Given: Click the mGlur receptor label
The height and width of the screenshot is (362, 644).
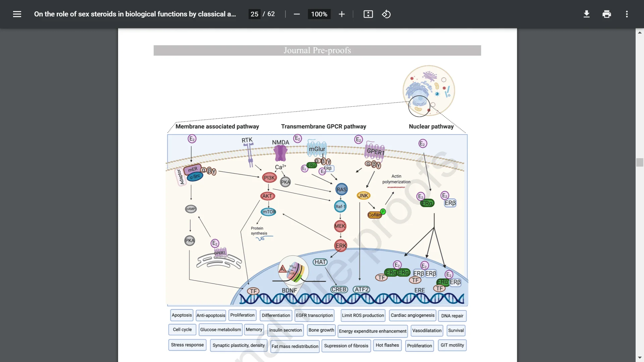Looking at the screenshot, I should click(317, 149).
